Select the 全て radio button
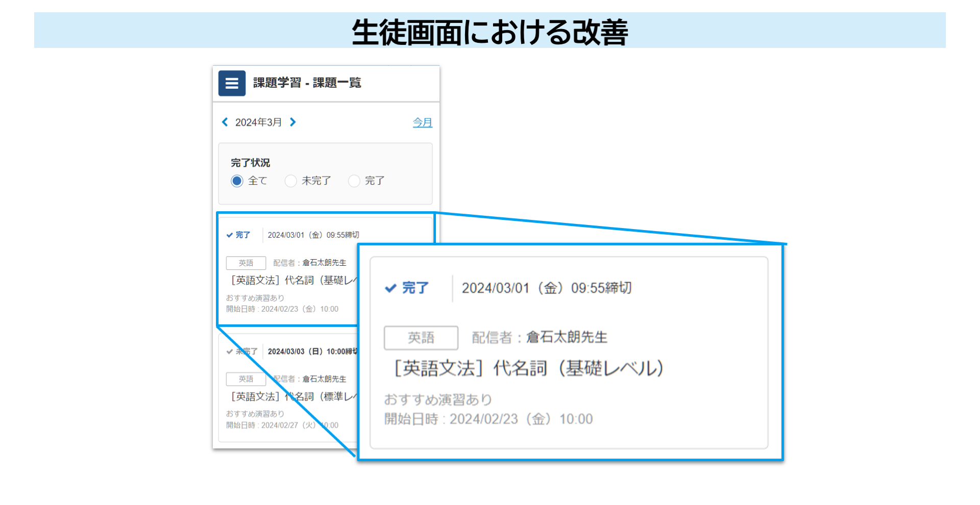Image resolution: width=980 pixels, height=505 pixels. tap(237, 181)
